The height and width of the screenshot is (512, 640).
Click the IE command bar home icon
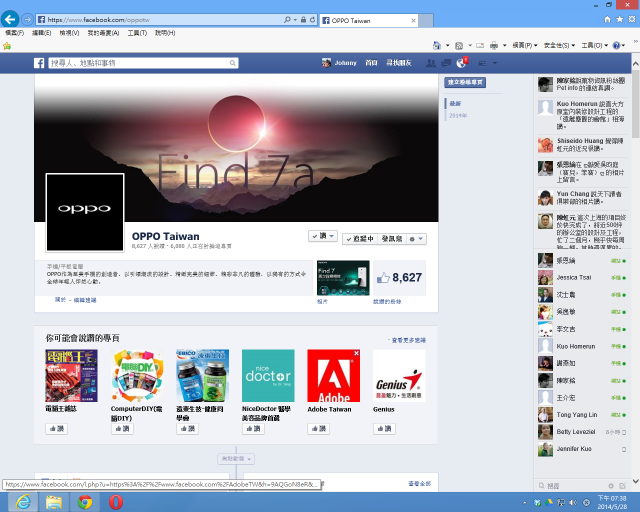click(x=437, y=45)
